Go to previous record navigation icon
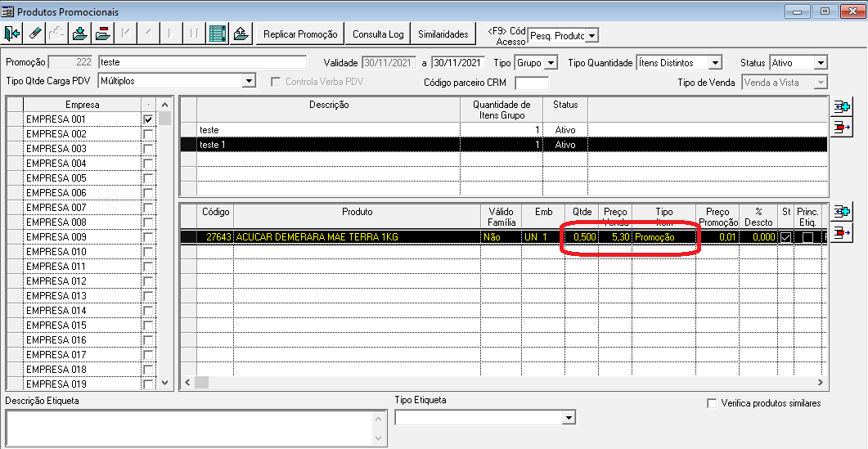 tap(148, 34)
